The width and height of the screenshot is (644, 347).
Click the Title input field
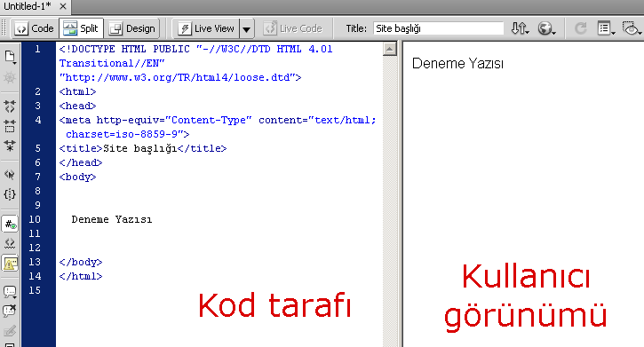point(438,28)
